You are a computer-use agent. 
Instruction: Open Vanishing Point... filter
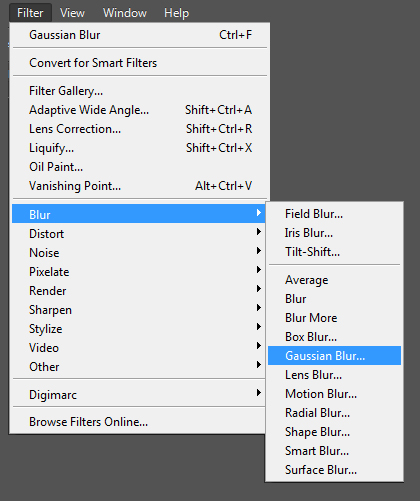coord(140,186)
